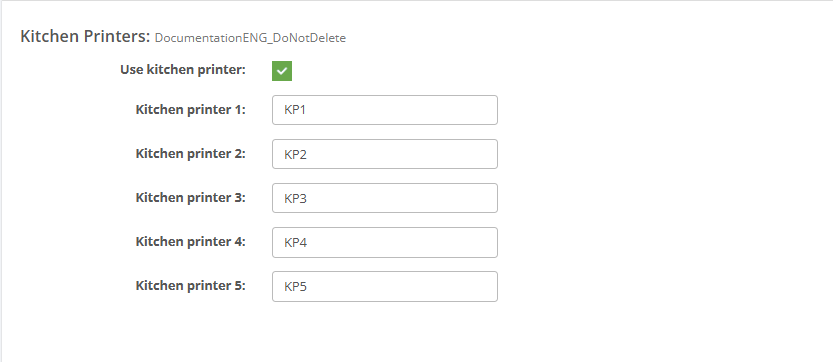Focus the Kitchen printer 3 input field

[x=385, y=198]
